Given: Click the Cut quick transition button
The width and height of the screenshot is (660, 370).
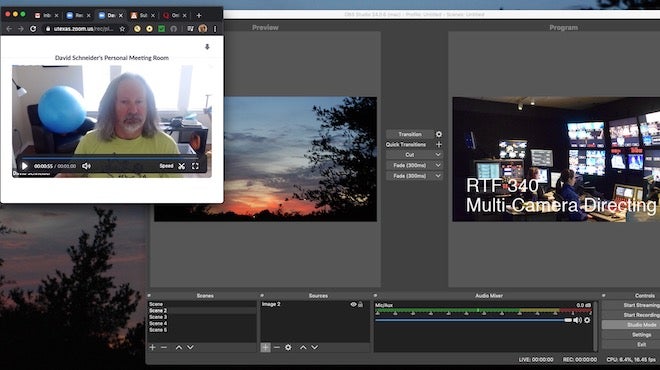Looking at the screenshot, I should pyautogui.click(x=410, y=155).
